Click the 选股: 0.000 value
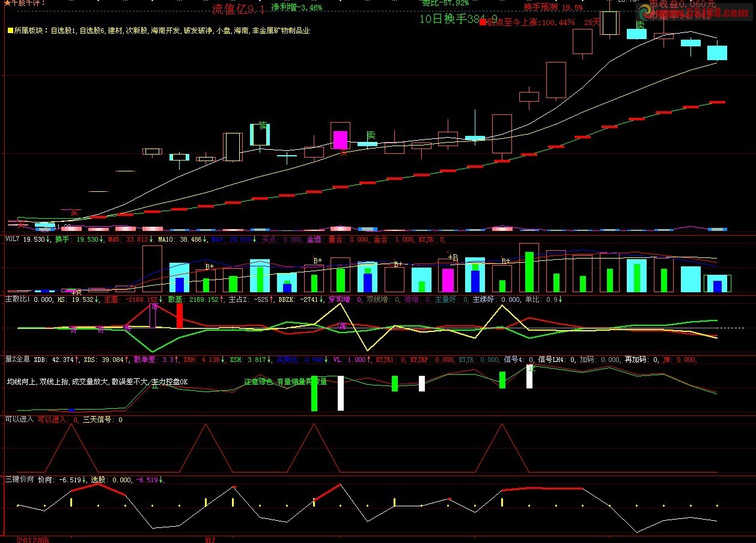 tap(111, 480)
